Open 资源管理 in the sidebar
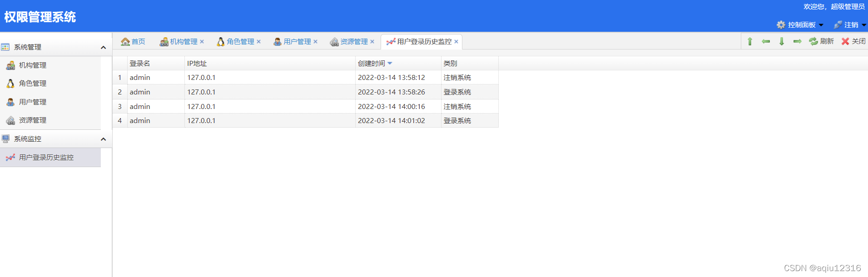Viewport: 868px width, 277px height. [50, 120]
